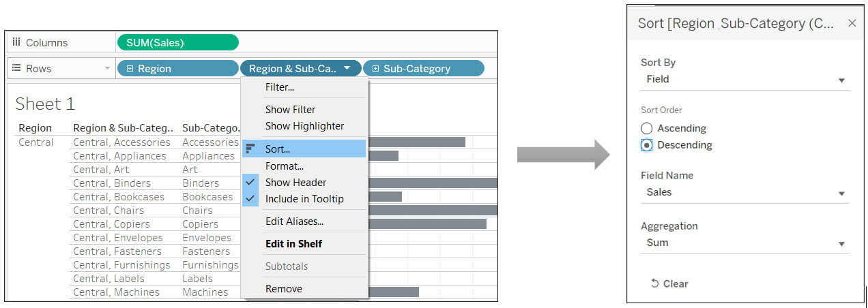Open the Rows shelf small dropdown arrow
This screenshot has height=308, width=868.
click(x=107, y=68)
